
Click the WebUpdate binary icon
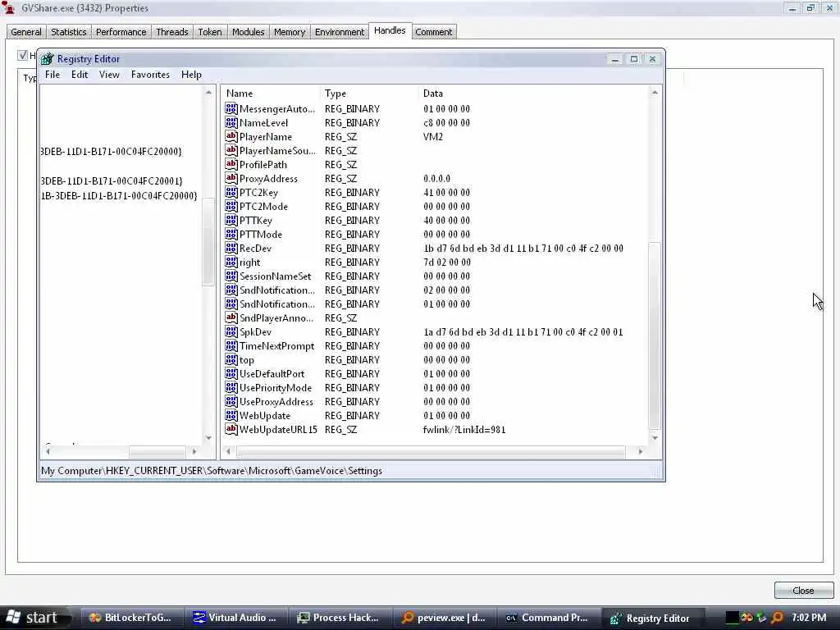231,415
